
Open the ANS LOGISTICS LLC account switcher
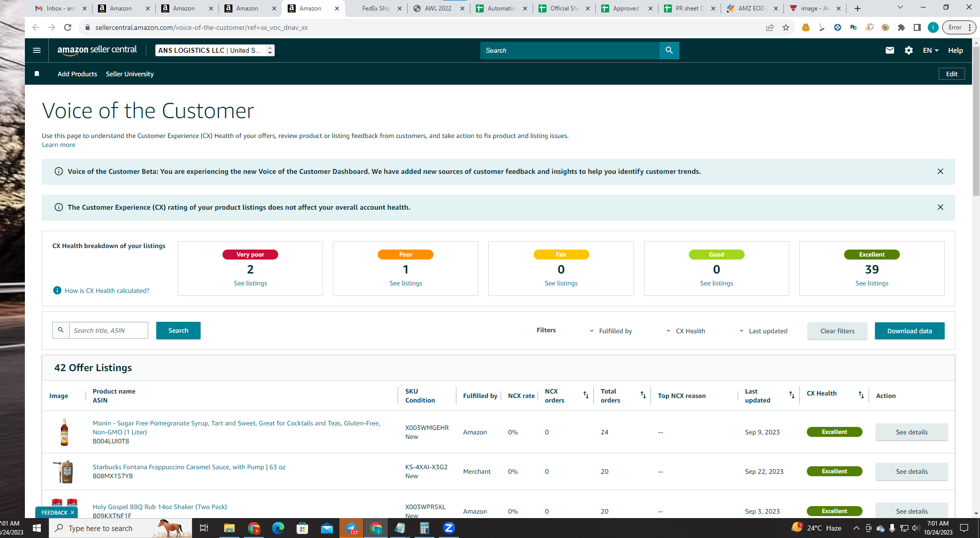[215, 50]
